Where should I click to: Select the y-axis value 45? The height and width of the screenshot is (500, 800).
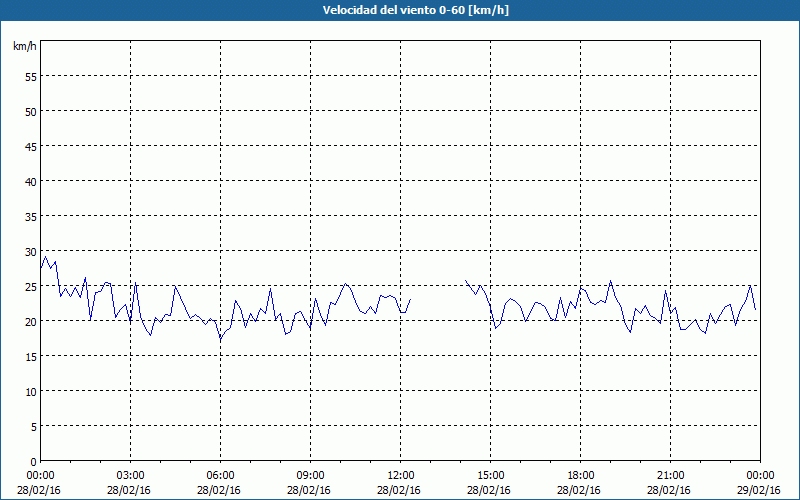click(x=31, y=146)
